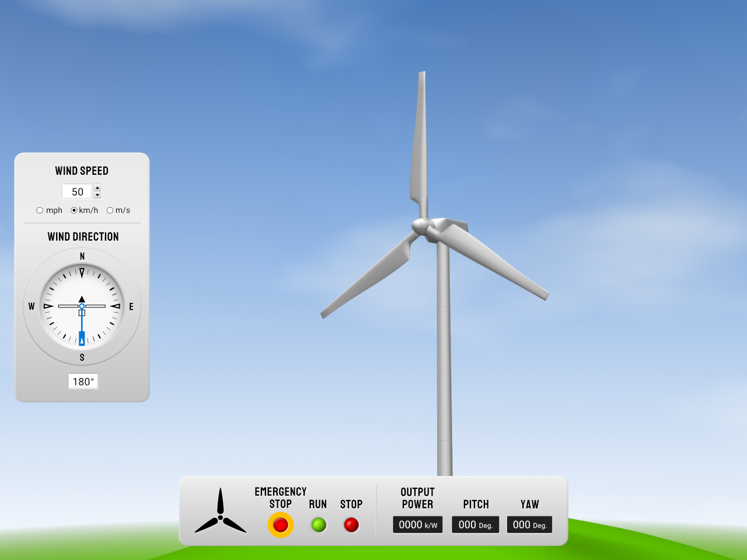Click the wind speed value field
The width and height of the screenshot is (747, 560).
(77, 192)
